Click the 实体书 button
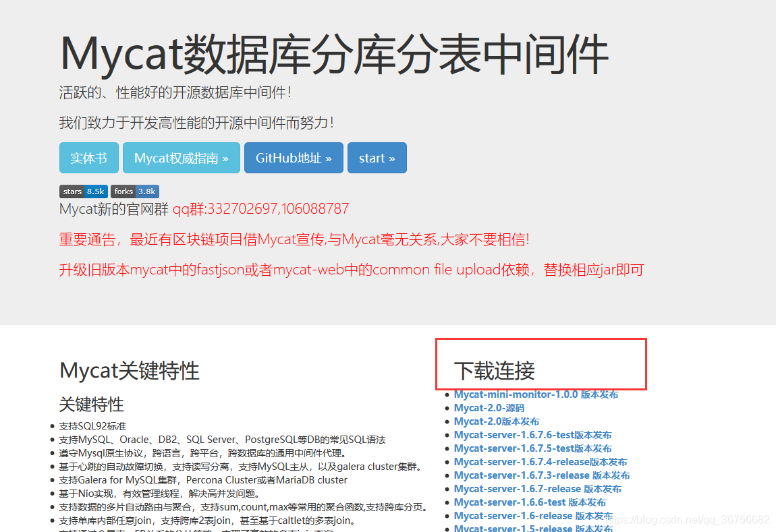776x532 pixels. (x=88, y=157)
